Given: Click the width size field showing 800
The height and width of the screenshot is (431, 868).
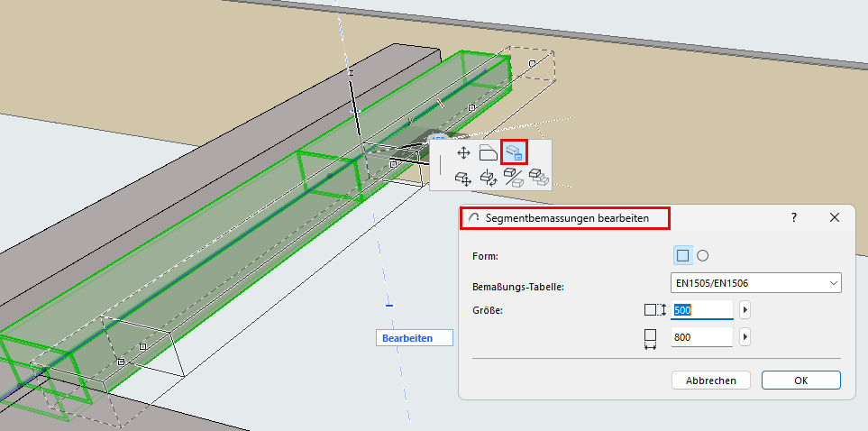Looking at the screenshot, I should (x=702, y=336).
